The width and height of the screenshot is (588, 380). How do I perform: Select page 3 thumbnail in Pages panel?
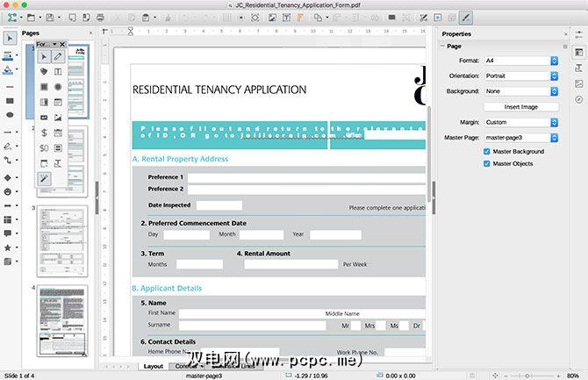pyautogui.click(x=62, y=241)
